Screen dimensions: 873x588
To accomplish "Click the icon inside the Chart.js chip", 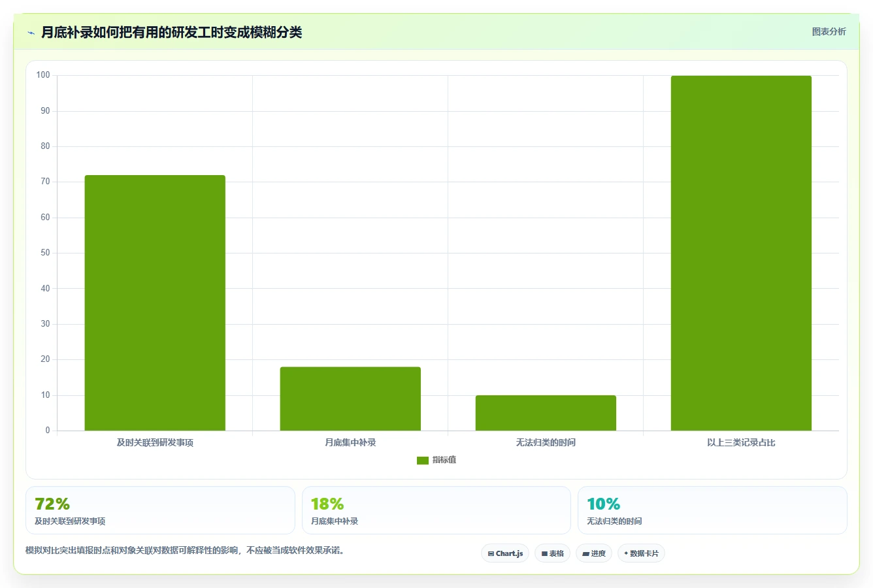I will [x=491, y=553].
